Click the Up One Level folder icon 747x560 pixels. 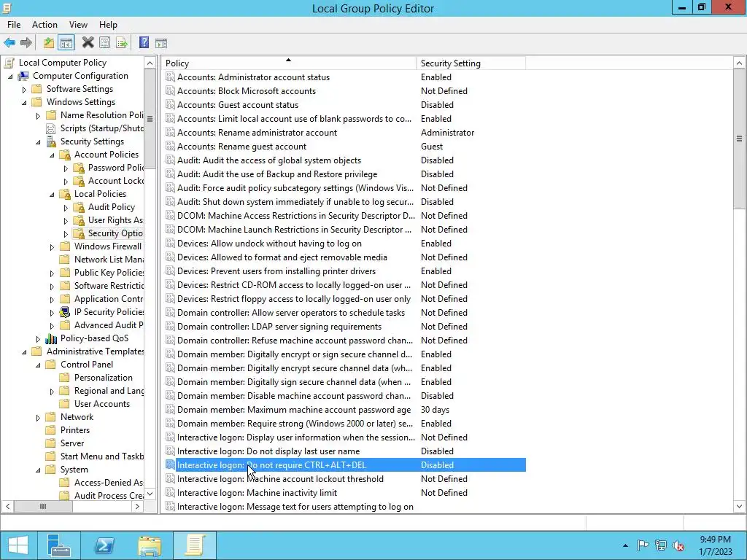48,43
